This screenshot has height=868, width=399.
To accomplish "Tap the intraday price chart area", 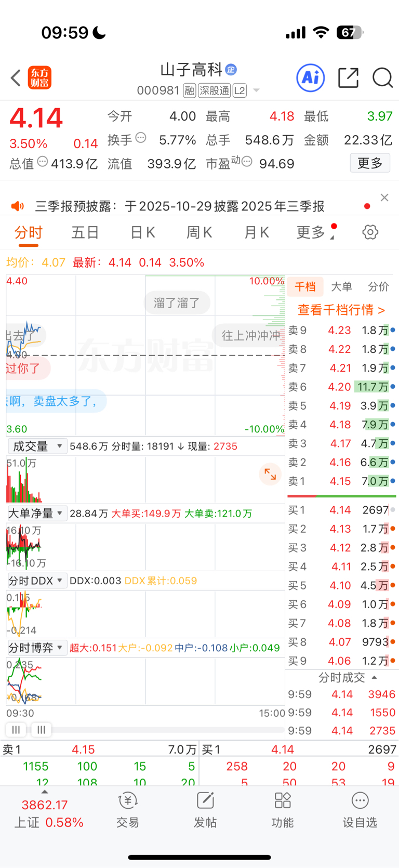I will click(x=145, y=356).
